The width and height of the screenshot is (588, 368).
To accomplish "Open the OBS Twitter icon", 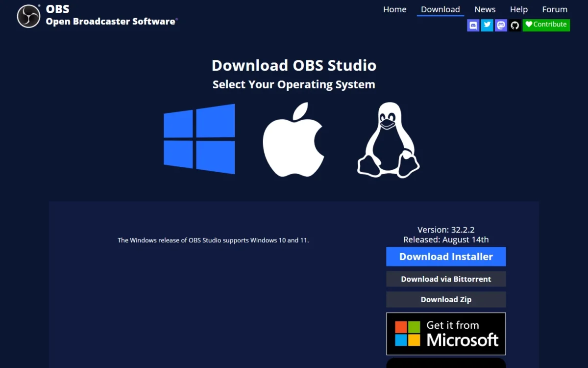I will pos(487,25).
